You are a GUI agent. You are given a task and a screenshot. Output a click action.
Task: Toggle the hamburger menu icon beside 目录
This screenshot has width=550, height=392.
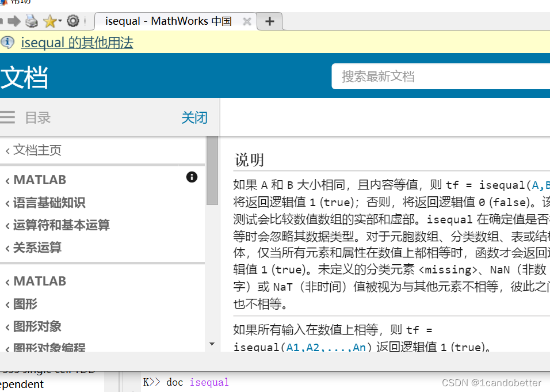(7, 117)
